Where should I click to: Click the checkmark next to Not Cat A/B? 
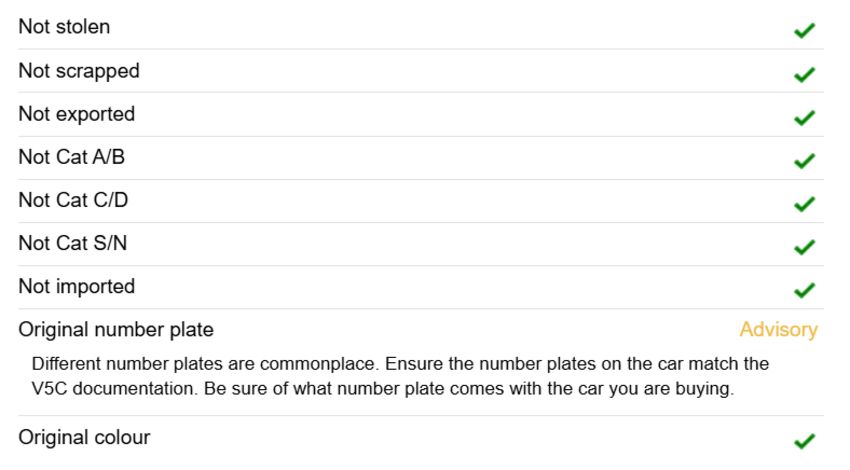(x=804, y=160)
